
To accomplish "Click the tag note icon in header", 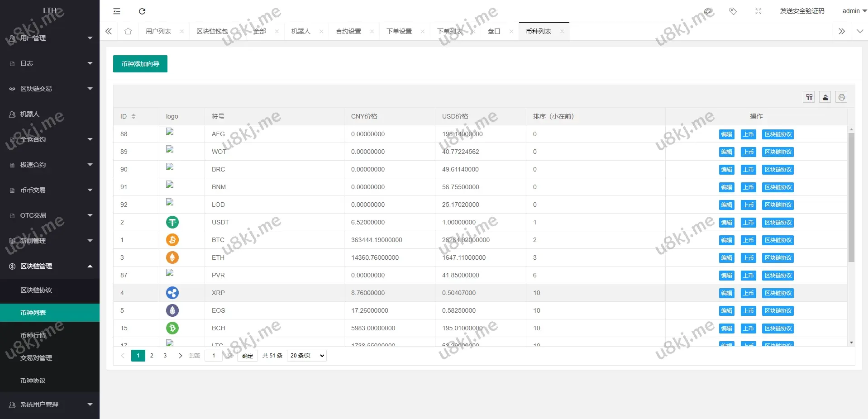I will pos(733,11).
